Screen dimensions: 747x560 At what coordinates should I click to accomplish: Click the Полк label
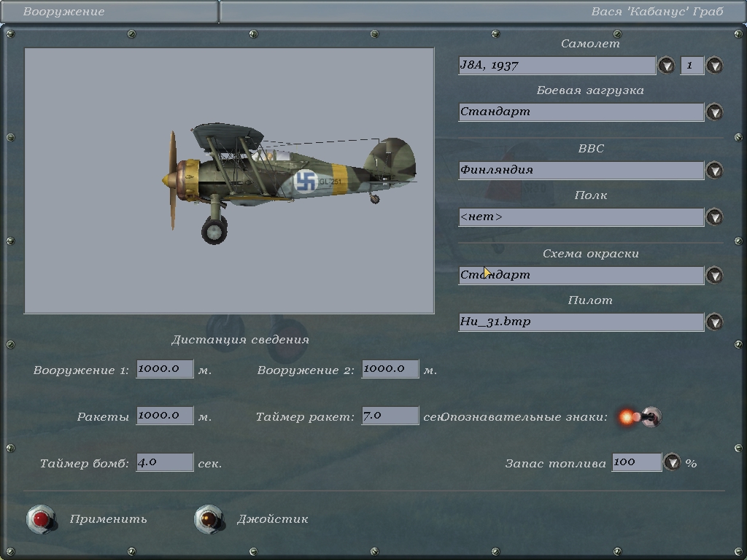click(591, 195)
